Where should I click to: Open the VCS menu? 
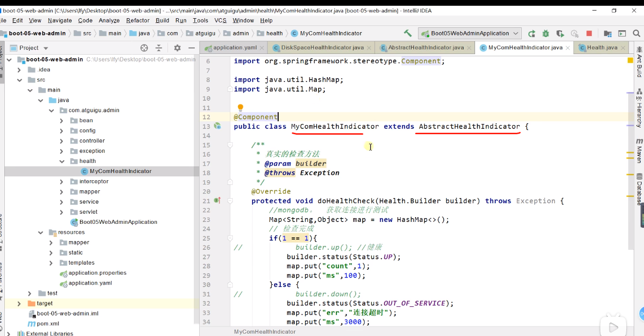tap(220, 20)
